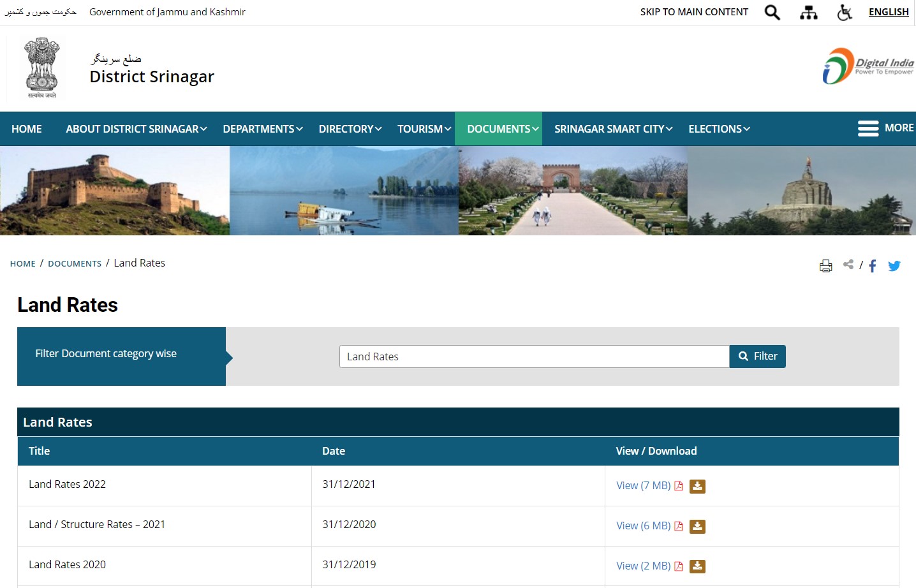
Task: Click the sitemap icon in the header
Action: (808, 11)
